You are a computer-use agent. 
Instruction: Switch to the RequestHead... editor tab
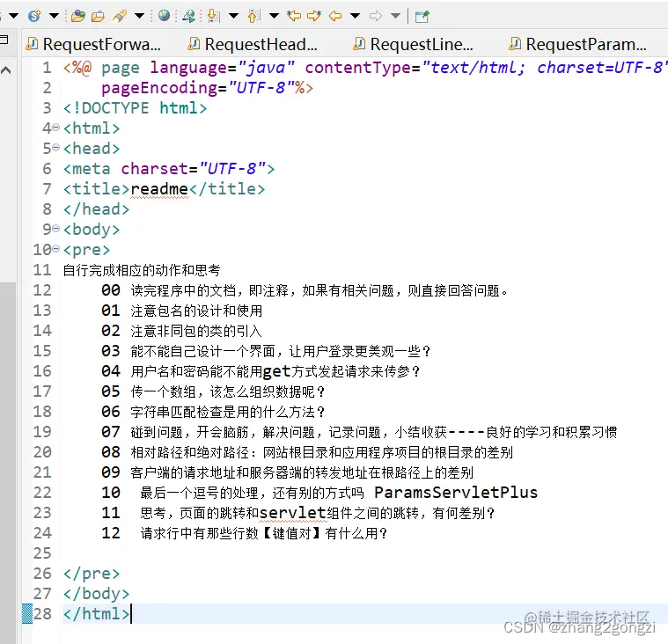pos(253,44)
